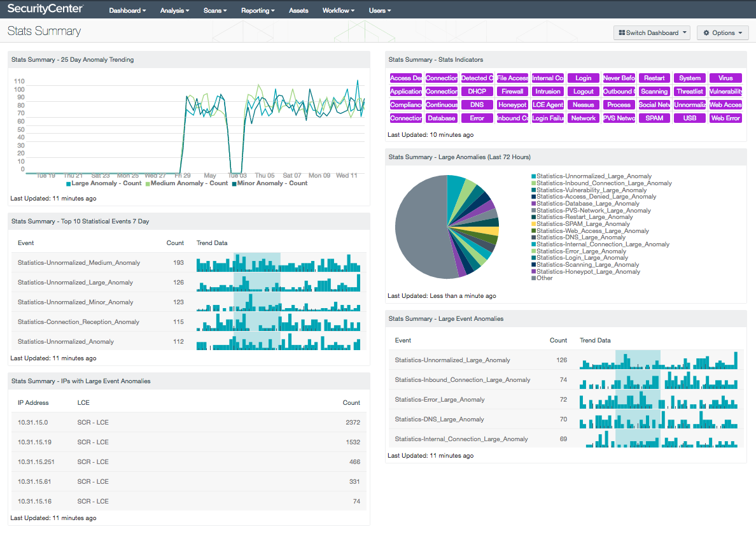Click the IP Address column header
The width and height of the screenshot is (756, 536).
coord(33,402)
